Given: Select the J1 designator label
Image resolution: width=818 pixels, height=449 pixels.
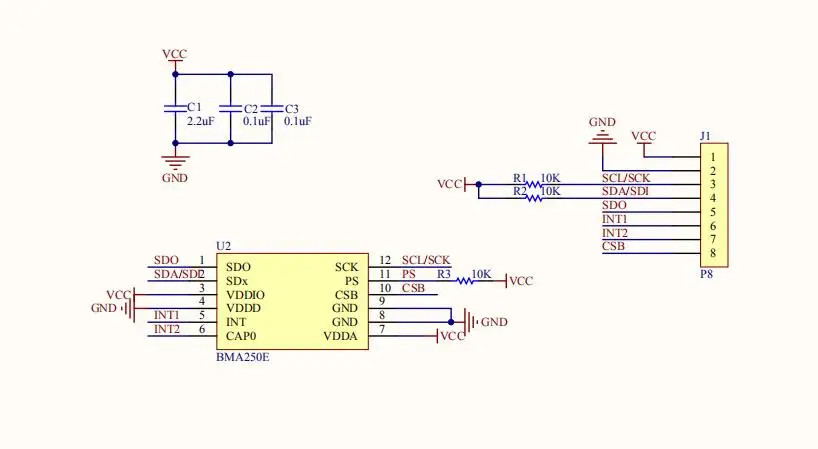Looking at the screenshot, I should tap(705, 136).
